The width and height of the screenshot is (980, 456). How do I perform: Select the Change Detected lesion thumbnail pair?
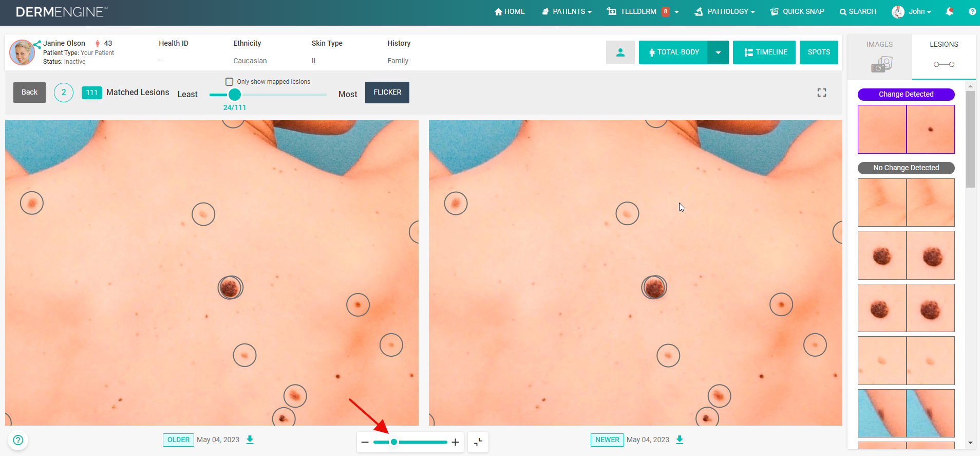[906, 130]
